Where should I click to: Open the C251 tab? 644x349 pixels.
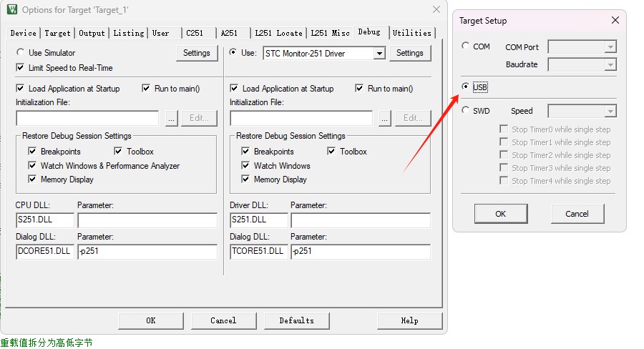(x=195, y=34)
